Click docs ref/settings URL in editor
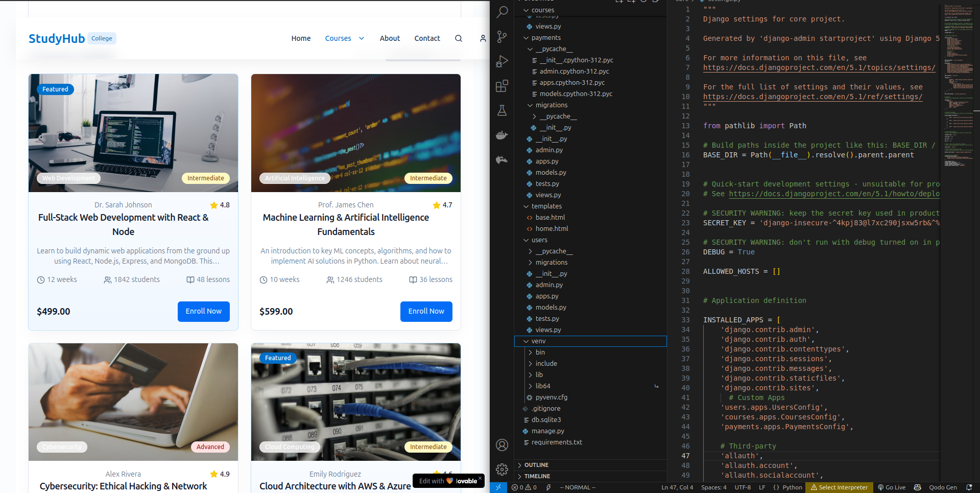The width and height of the screenshot is (980, 493). [x=812, y=97]
